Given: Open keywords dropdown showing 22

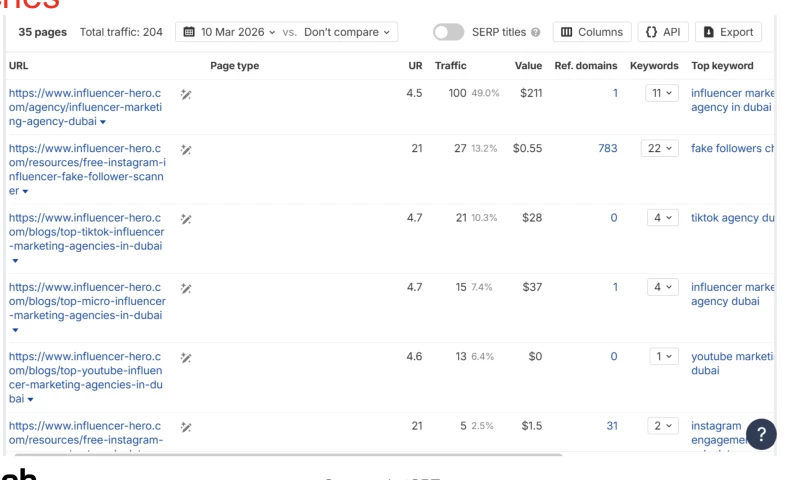Looking at the screenshot, I should pyautogui.click(x=660, y=148).
